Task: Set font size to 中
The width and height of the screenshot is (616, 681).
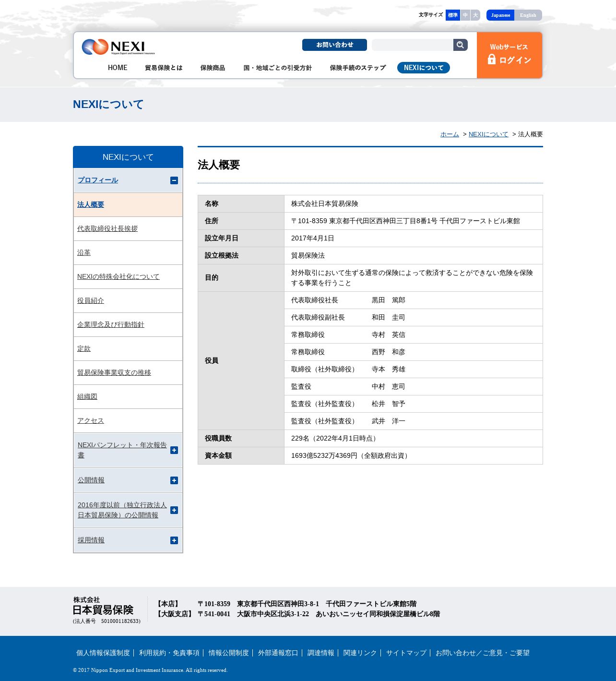Action: pyautogui.click(x=465, y=15)
